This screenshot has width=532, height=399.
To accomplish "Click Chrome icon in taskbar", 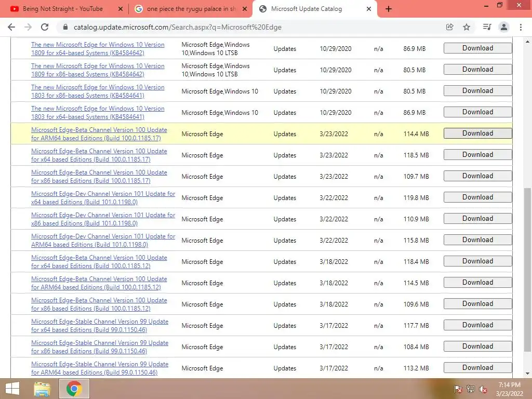I will point(74,389).
